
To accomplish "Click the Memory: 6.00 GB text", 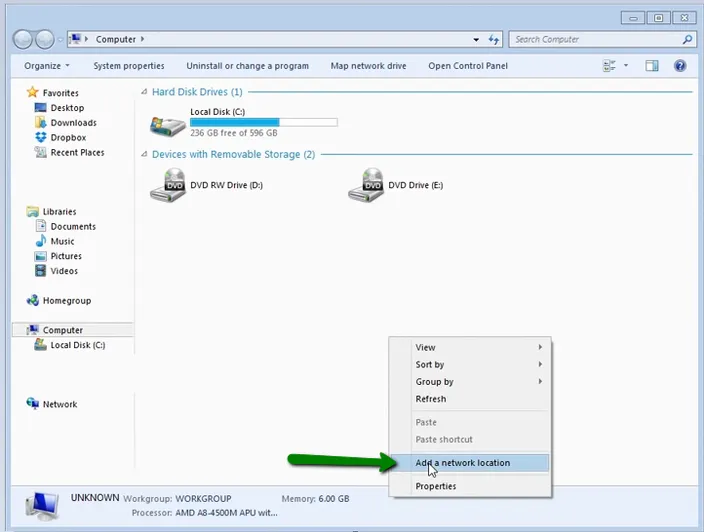I will [x=315, y=499].
